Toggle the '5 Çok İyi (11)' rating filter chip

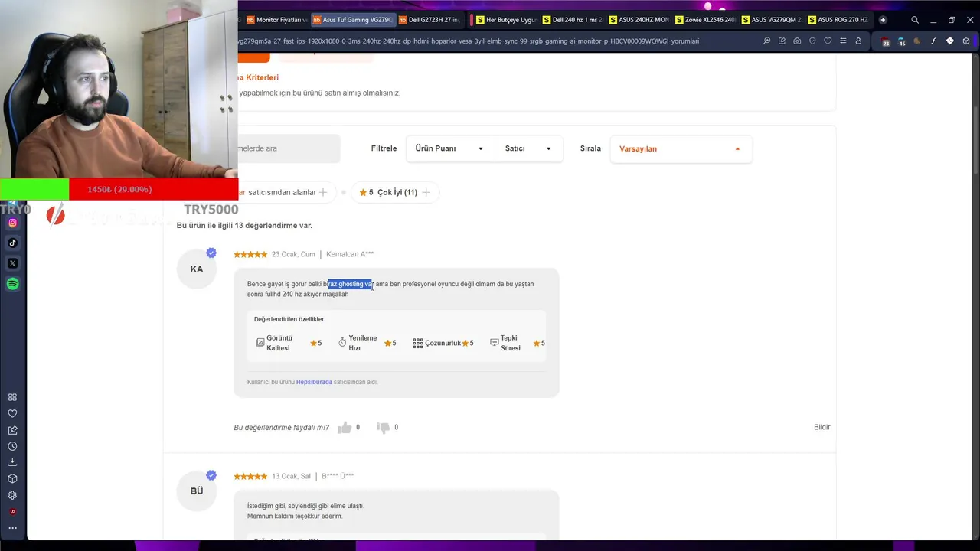click(395, 192)
